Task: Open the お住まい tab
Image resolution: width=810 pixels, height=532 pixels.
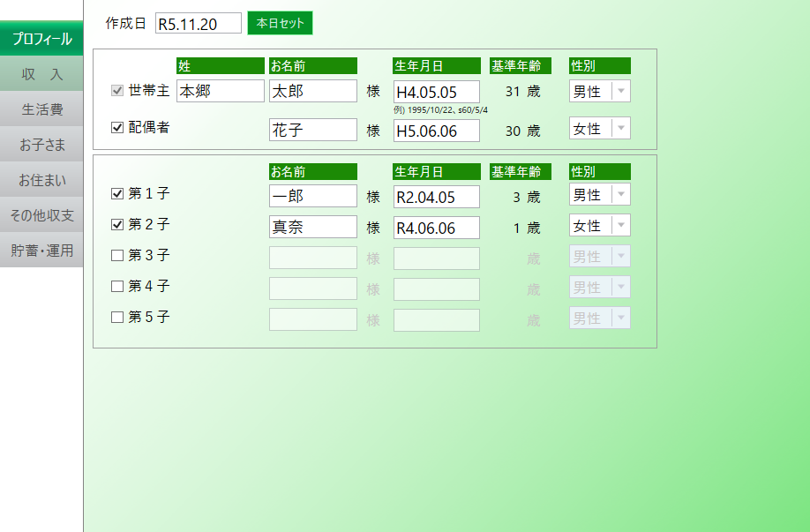Action: 41,180
